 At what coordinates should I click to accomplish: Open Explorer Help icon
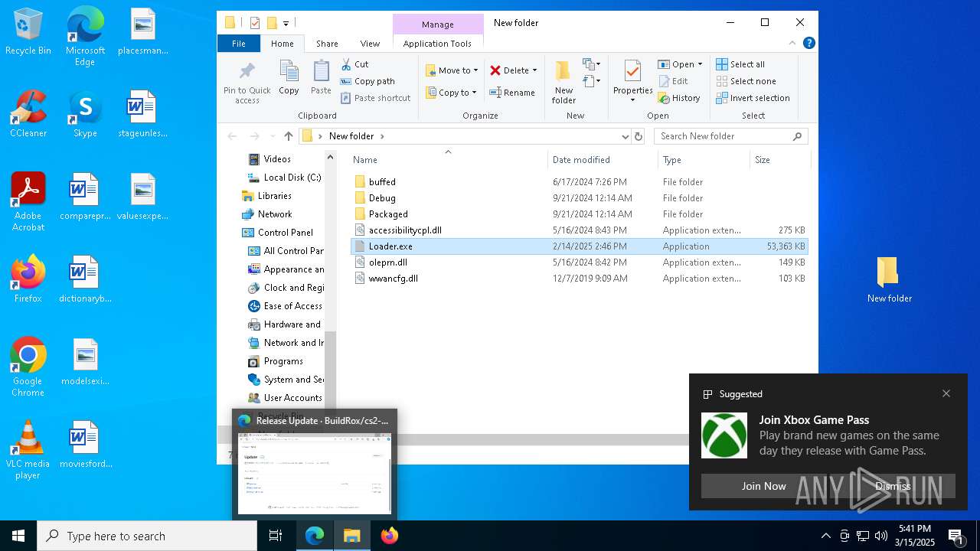click(808, 44)
